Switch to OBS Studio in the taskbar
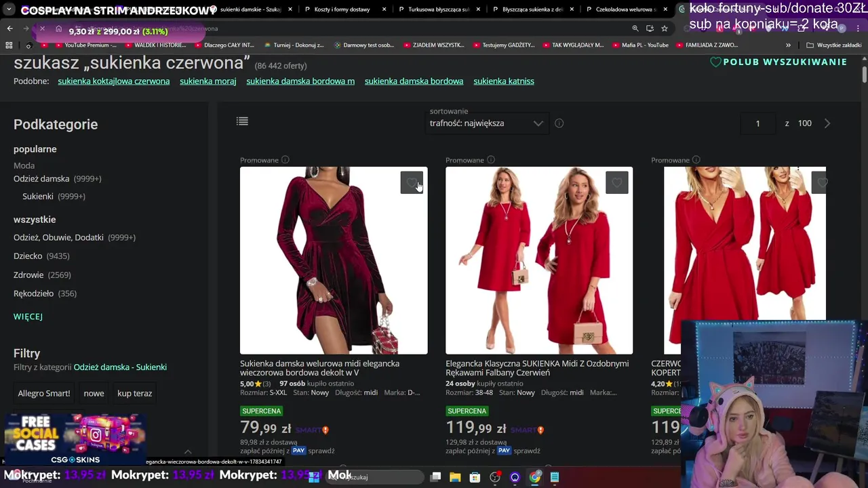 [x=495, y=477]
